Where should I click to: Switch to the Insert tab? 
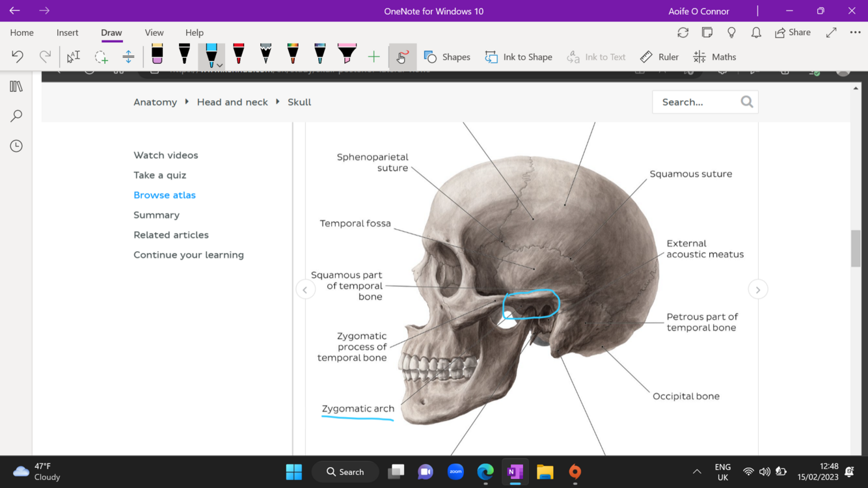click(67, 33)
